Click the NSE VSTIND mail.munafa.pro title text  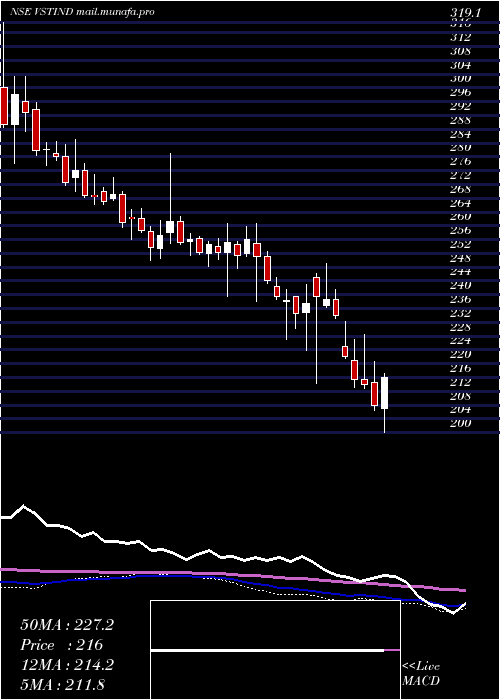(x=83, y=12)
